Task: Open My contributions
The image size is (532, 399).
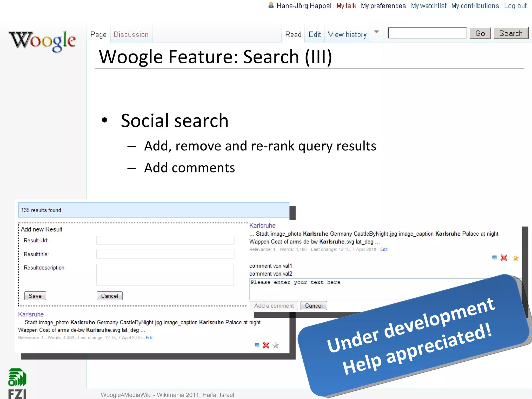Action: (475, 6)
